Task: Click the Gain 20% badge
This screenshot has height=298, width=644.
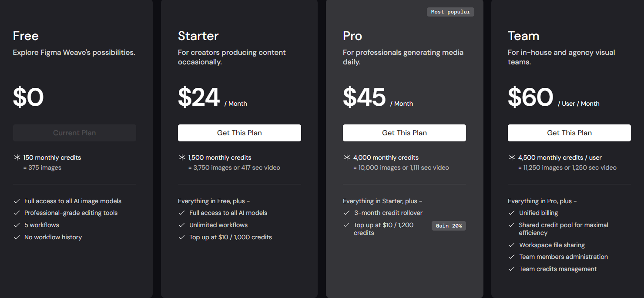Action: click(449, 226)
